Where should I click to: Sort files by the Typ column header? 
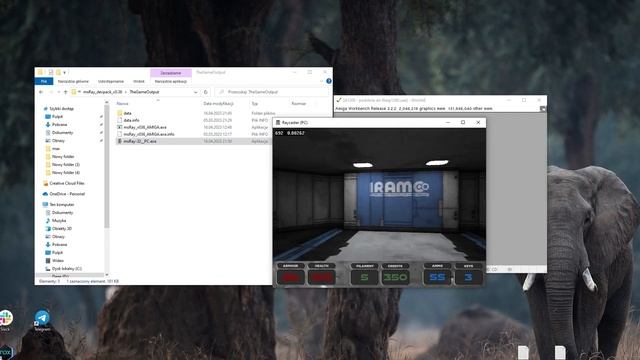pyautogui.click(x=255, y=104)
